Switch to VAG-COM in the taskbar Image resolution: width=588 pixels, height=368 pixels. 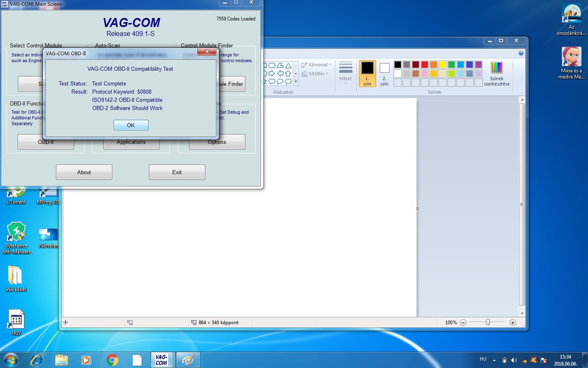(161, 360)
